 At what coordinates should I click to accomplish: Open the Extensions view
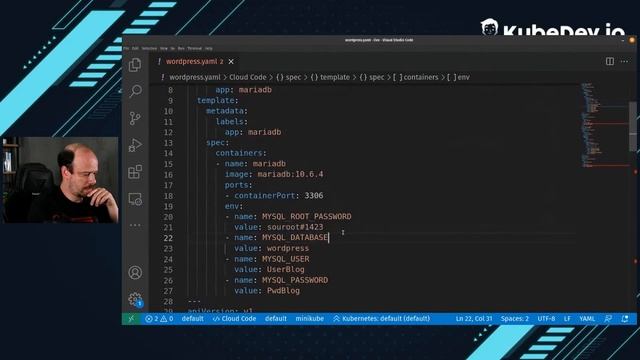point(135,172)
